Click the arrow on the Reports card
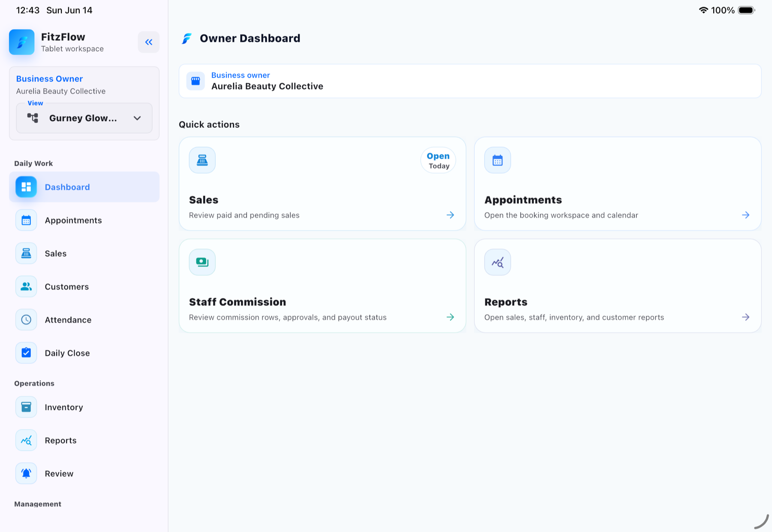This screenshot has width=772, height=532. (746, 317)
